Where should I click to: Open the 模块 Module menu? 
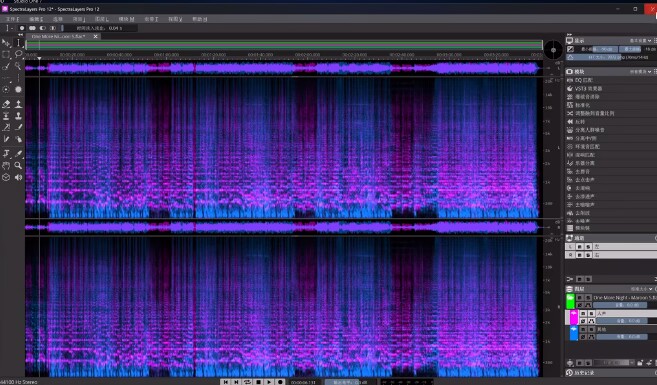click(127, 19)
